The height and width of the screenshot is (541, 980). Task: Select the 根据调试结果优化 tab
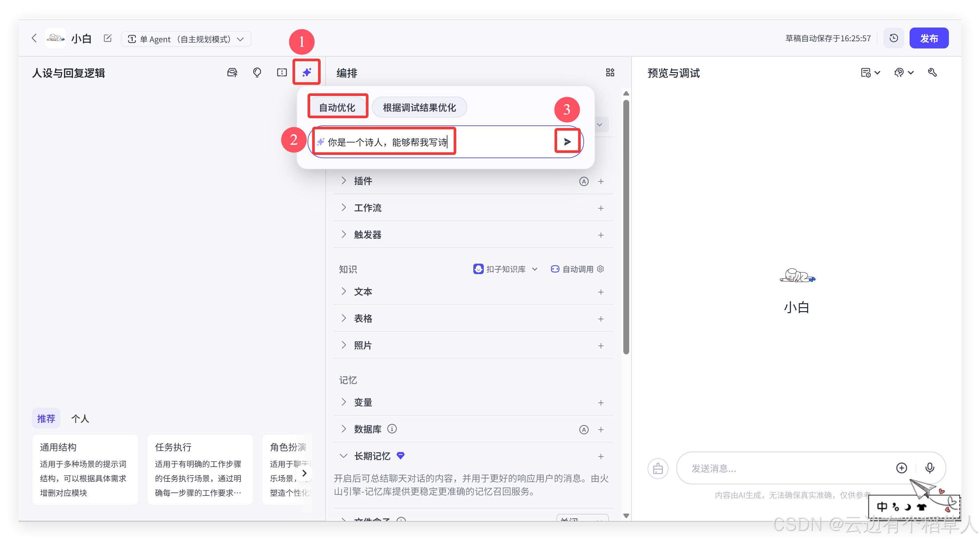point(419,107)
